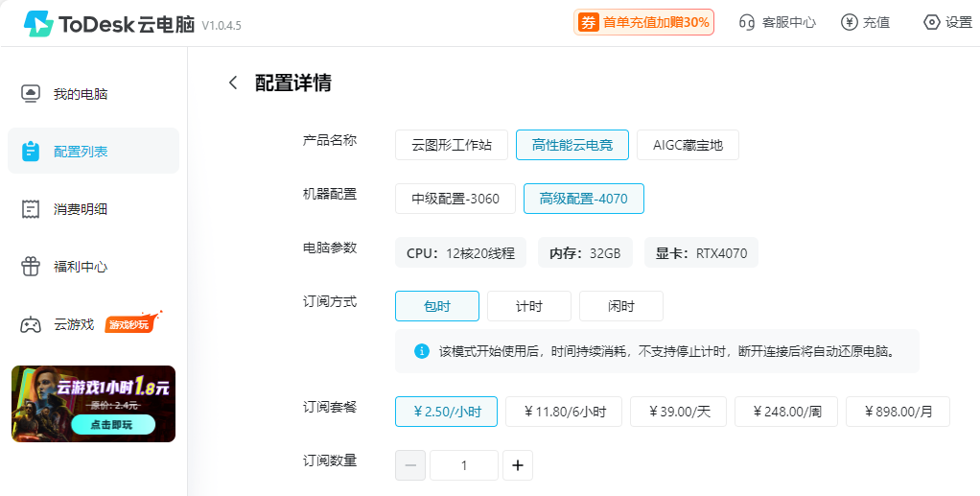Viewport: 980px width, 496px height.
Task: Click the 游戏秒玩 orange badge
Action: [132, 322]
